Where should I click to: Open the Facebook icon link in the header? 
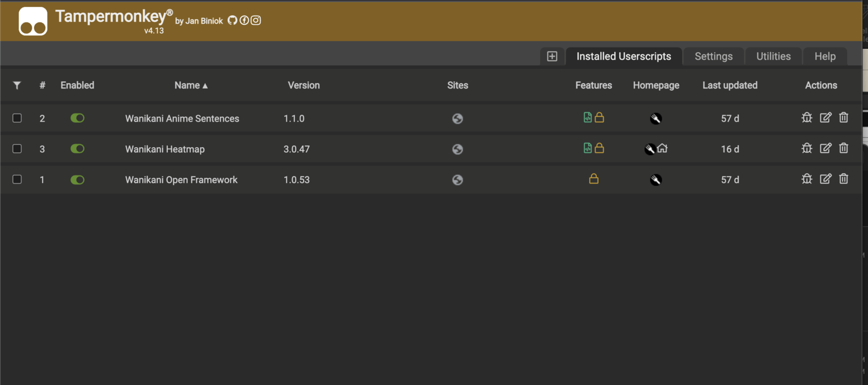(x=244, y=20)
